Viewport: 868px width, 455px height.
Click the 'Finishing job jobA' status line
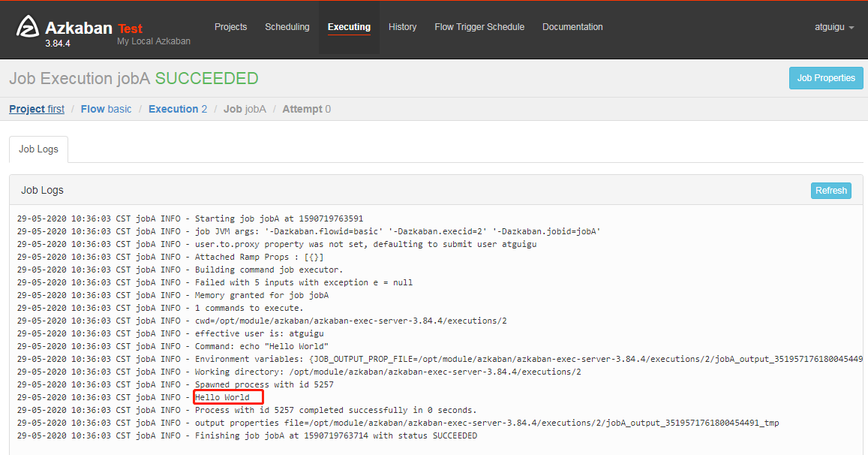pos(247,435)
